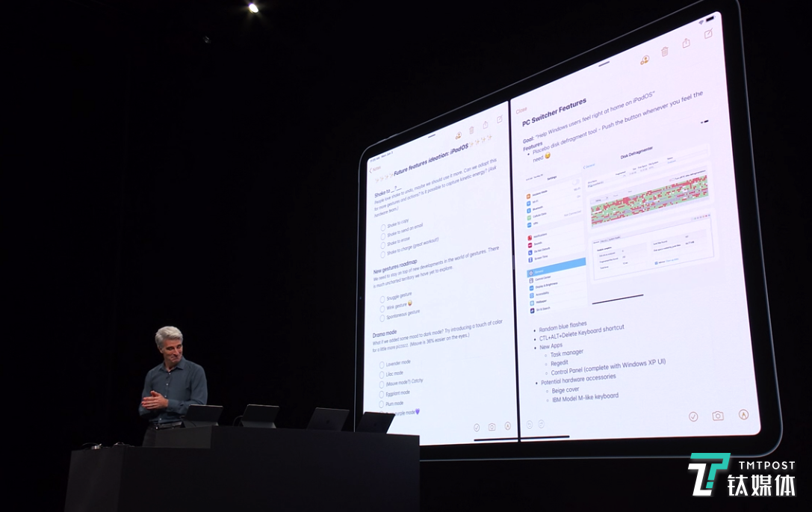Go back via the Notes chevron
812x512 pixels.
coord(371,169)
